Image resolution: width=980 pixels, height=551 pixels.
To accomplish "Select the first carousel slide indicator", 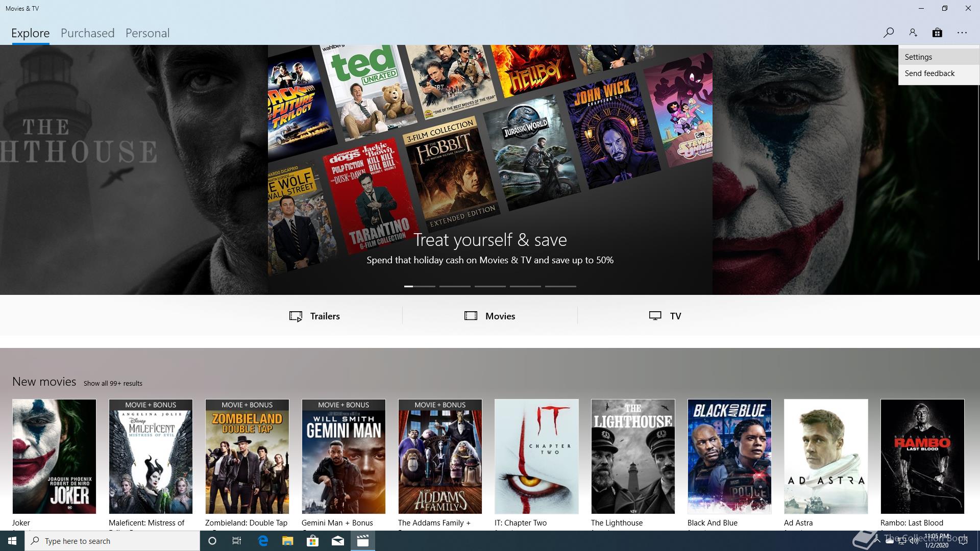I will pyautogui.click(x=420, y=286).
